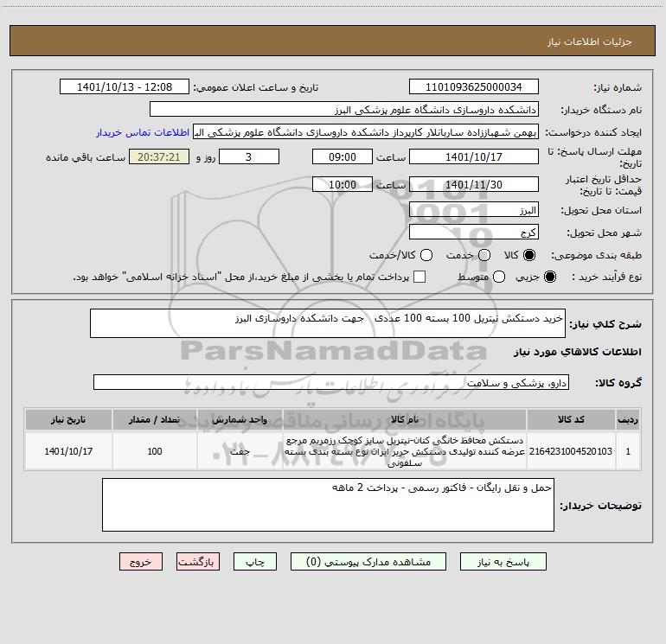The image size is (666, 644).
Task: Click the remaining days field showing 3
Action: 249,156
